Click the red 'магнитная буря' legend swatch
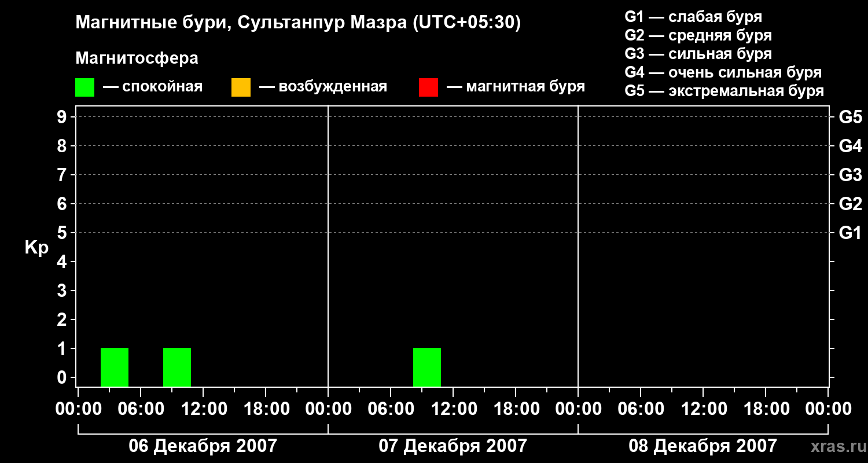Image resolution: width=868 pixels, height=463 pixels. click(428, 87)
